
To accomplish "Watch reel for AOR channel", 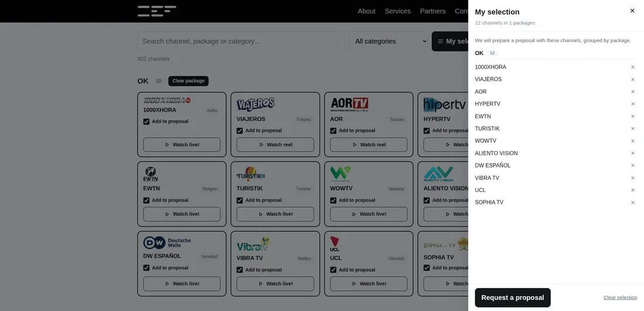I will (x=369, y=145).
